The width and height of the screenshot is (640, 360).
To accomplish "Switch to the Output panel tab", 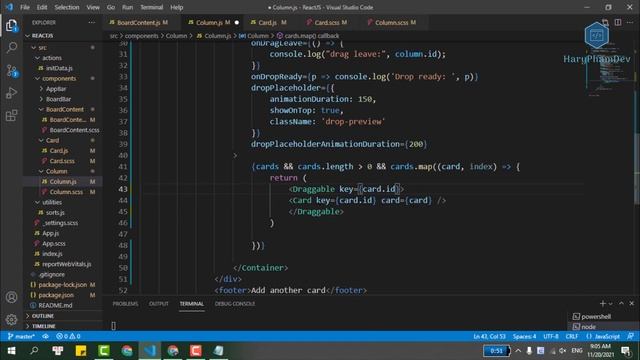I will (x=159, y=304).
